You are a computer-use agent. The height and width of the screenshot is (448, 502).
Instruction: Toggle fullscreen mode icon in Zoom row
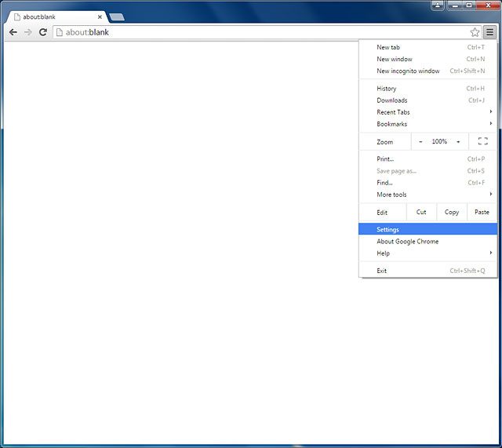click(x=482, y=141)
